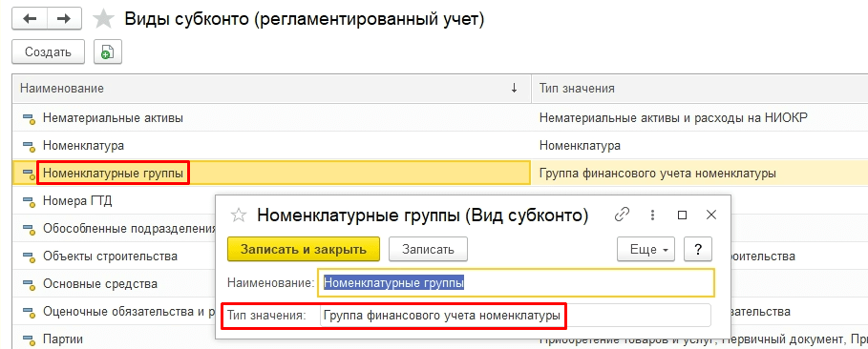Viewport: 868px width, 349px height.
Task: Maximize the Вид субконто dialog
Action: pos(683,215)
